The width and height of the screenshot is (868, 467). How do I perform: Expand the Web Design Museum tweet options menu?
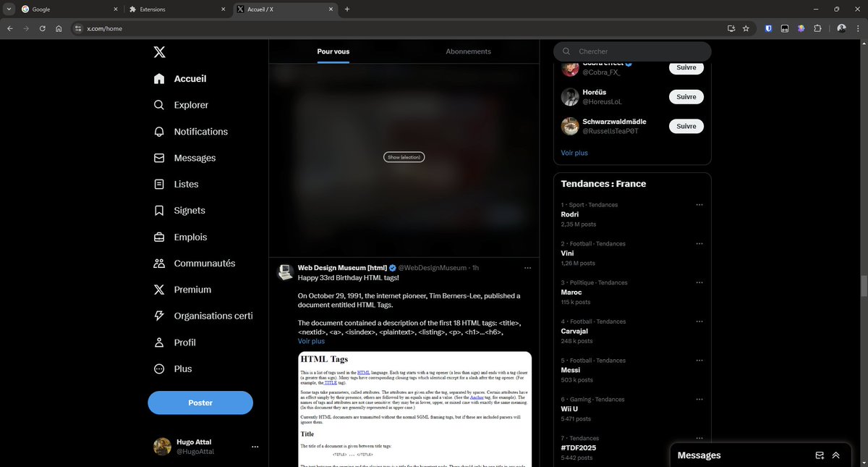tap(527, 267)
